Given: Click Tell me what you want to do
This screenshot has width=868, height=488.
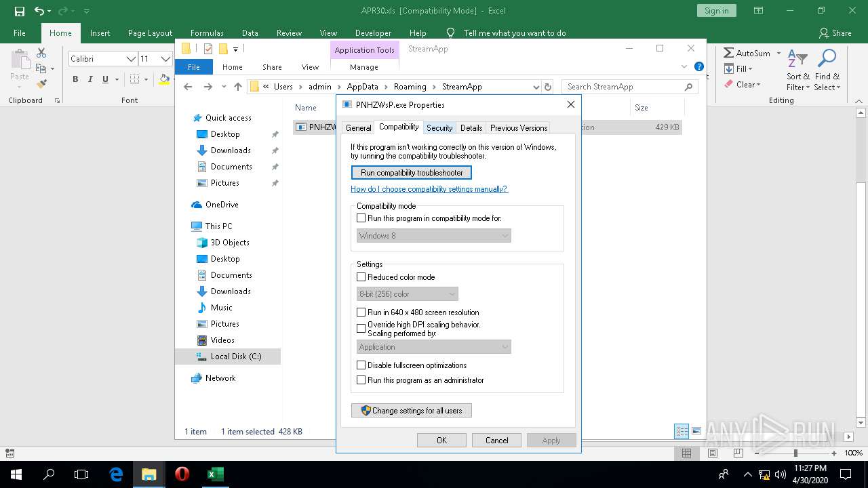Looking at the screenshot, I should (514, 33).
